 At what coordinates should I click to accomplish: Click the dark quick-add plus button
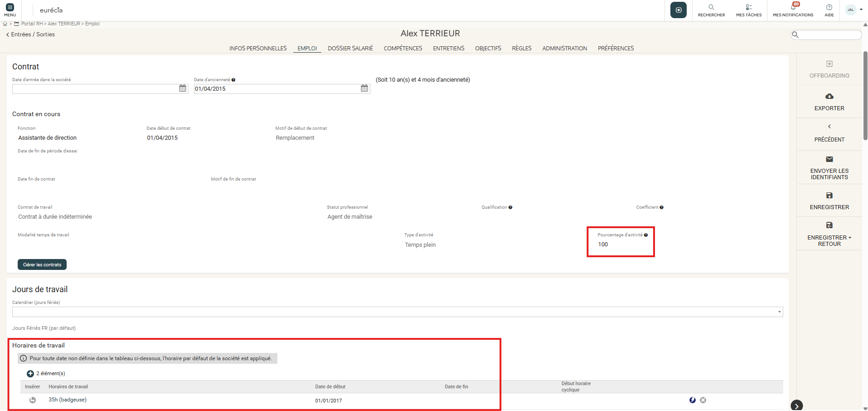[x=678, y=10]
